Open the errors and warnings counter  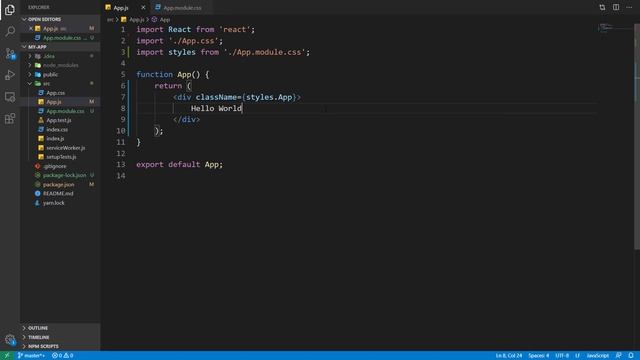coord(62,356)
